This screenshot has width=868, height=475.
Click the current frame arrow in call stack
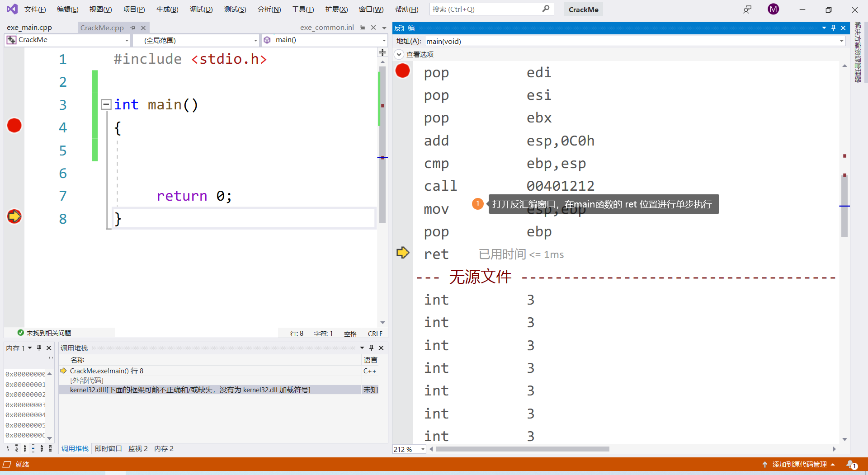64,371
